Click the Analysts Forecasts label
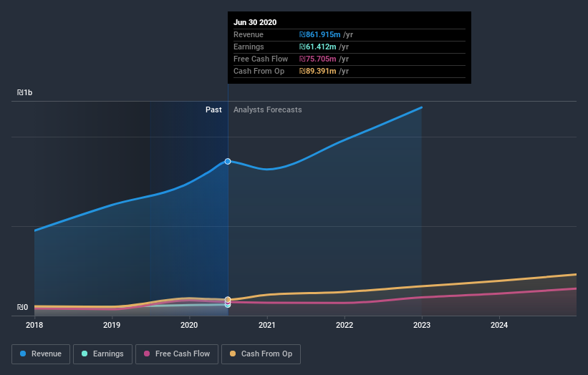Viewport: 588px width, 375px height. click(267, 109)
